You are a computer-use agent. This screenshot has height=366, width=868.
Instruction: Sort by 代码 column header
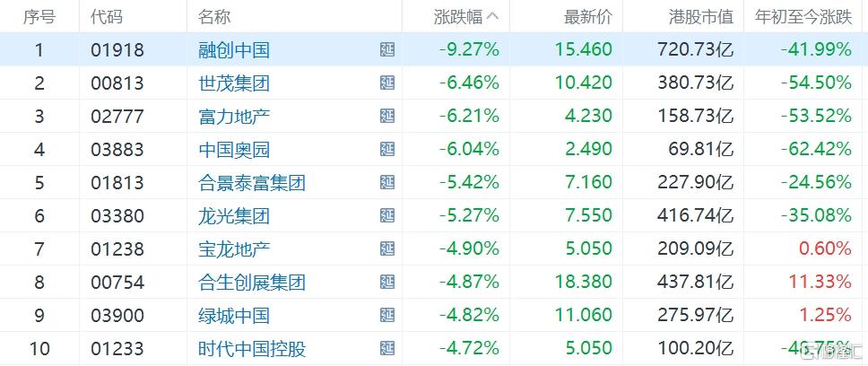[x=107, y=17]
